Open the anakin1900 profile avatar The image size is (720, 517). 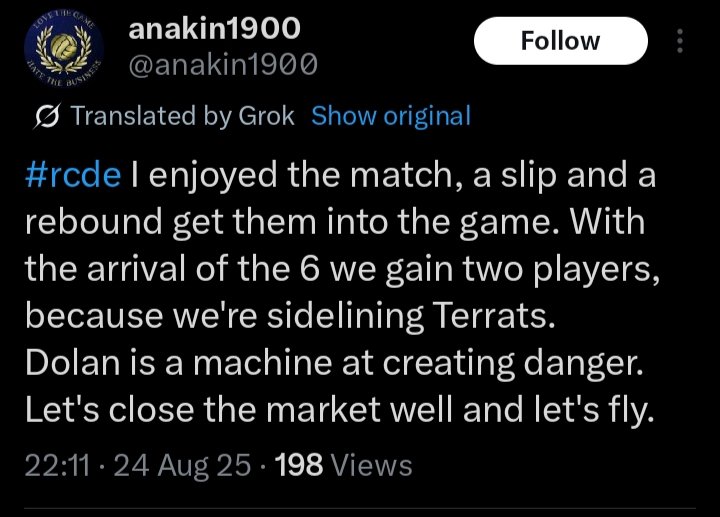coord(63,48)
